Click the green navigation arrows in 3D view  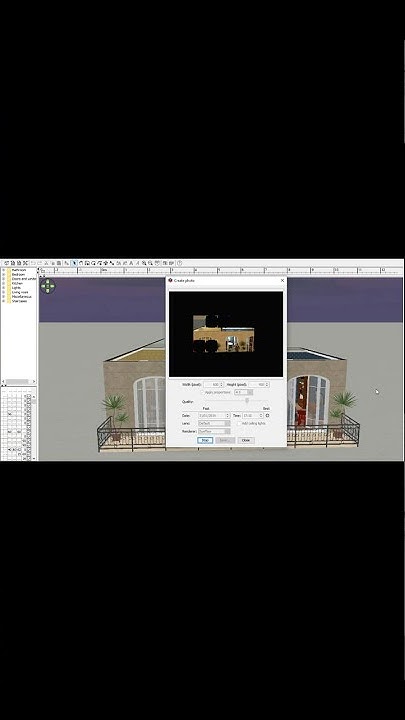tap(47, 286)
